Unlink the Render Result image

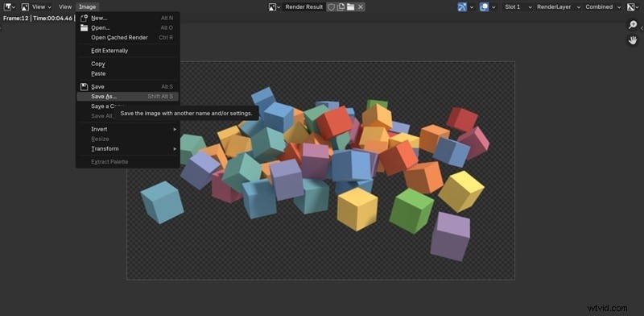[360, 6]
